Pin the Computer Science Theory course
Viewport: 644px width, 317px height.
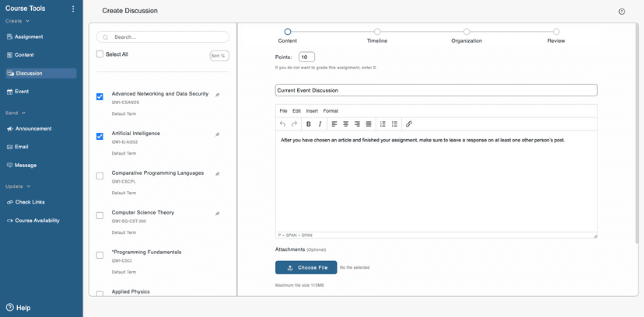[x=218, y=214]
